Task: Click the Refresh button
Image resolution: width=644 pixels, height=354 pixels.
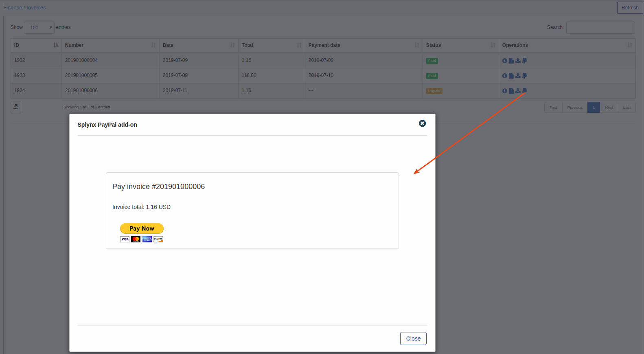Action: pos(630,8)
